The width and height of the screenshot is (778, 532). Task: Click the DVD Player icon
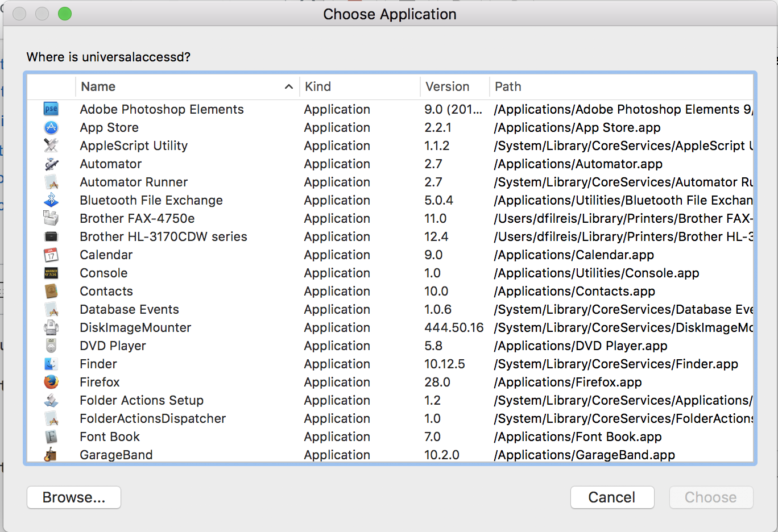click(51, 346)
